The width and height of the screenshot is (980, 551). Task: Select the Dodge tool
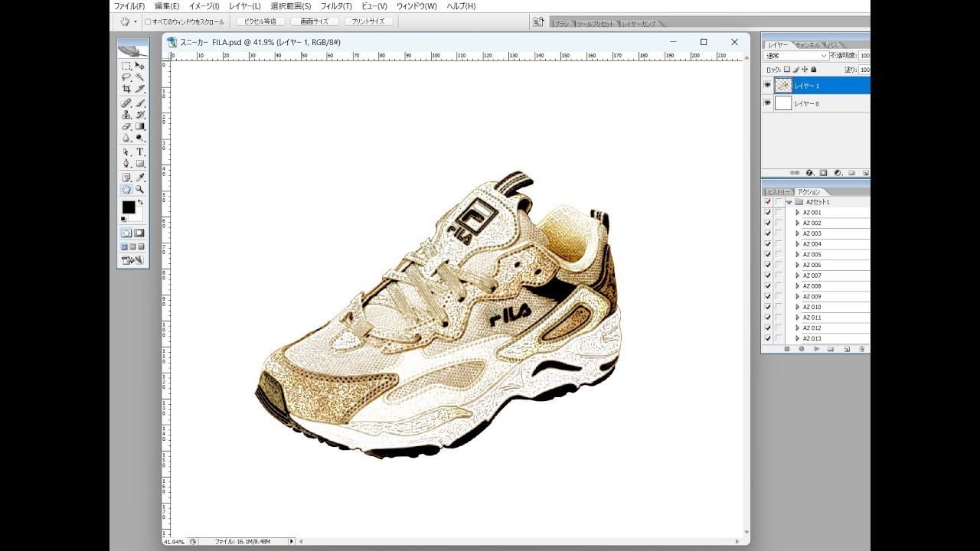point(140,138)
